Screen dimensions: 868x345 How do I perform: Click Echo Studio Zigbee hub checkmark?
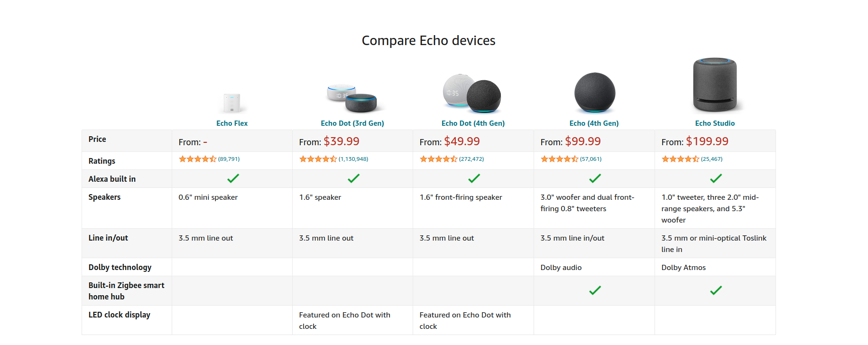click(716, 290)
